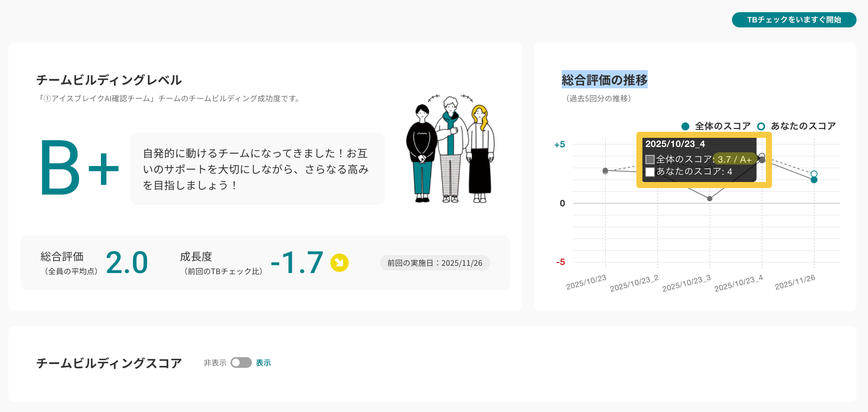Click the yellow downward arrow growth icon
The image size is (868, 412).
(x=339, y=263)
